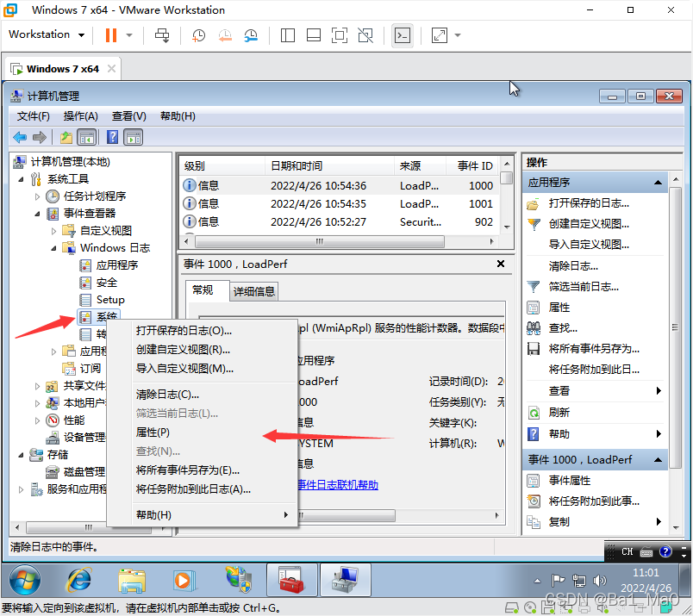Open the 帮助(H) menu in menu bar
The height and width of the screenshot is (616, 693).
coord(178,116)
